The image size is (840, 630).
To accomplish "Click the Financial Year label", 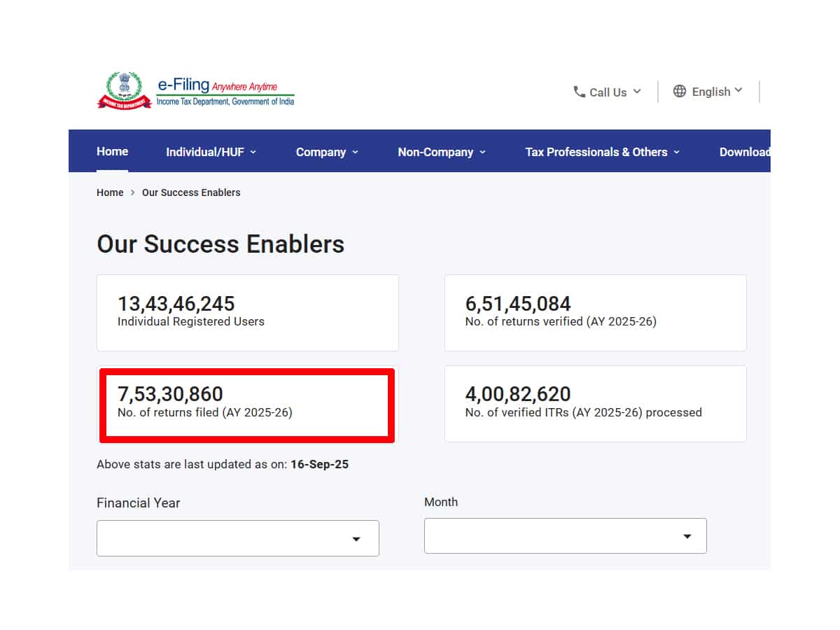I will point(139,503).
